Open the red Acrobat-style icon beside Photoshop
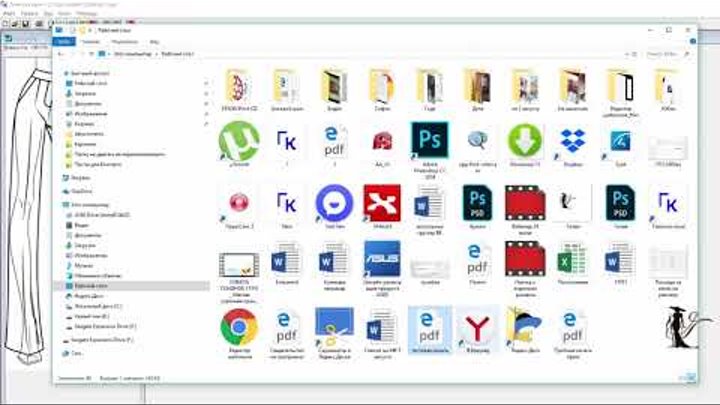The width and height of the screenshot is (720, 405). [x=382, y=141]
